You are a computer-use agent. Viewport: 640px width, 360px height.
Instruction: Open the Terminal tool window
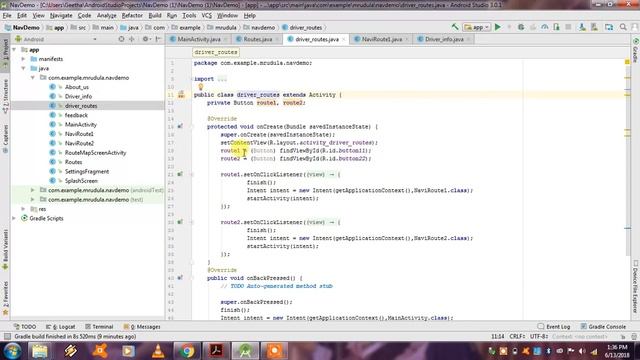point(99,327)
